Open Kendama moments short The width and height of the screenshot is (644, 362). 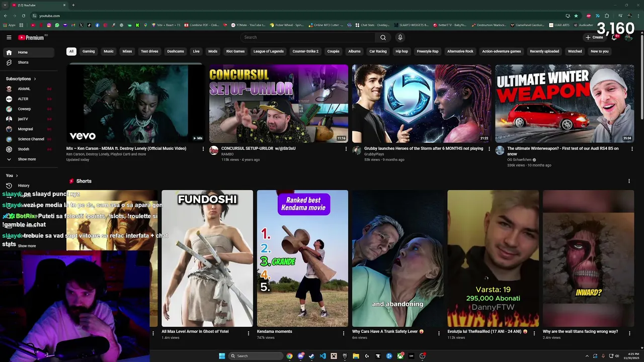click(302, 258)
